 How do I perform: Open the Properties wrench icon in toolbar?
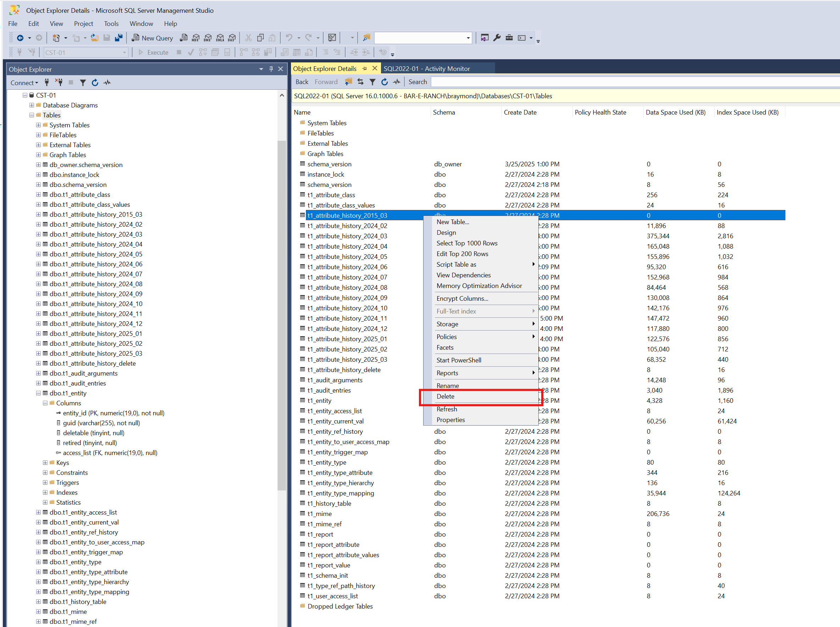coord(497,38)
